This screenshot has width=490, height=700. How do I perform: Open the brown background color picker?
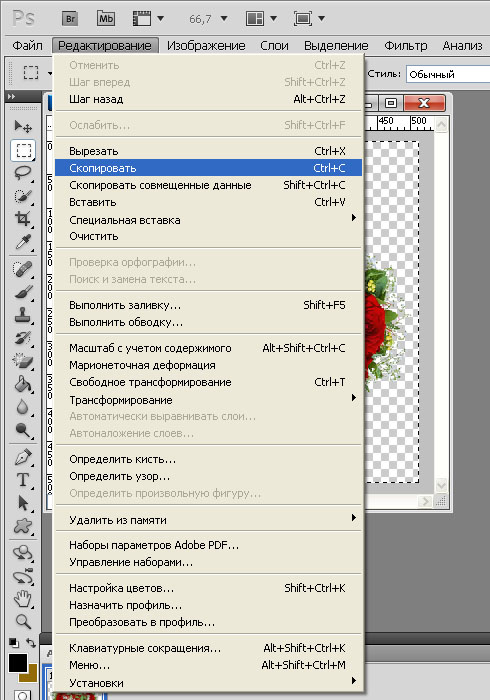pos(31,675)
